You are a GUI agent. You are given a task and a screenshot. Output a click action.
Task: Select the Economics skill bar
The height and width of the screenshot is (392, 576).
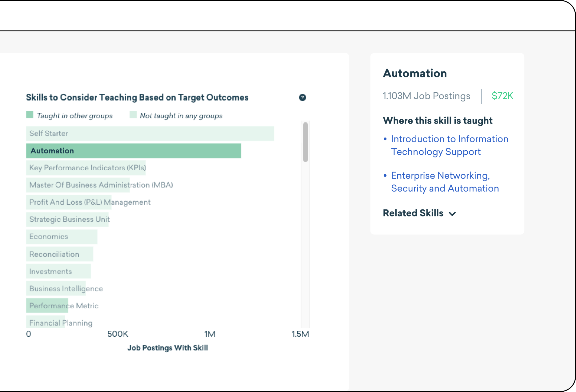[x=62, y=237]
